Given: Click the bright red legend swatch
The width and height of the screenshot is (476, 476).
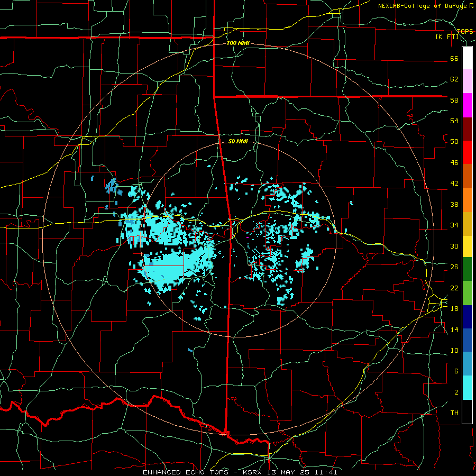Looking at the screenshot, I should tap(467, 152).
